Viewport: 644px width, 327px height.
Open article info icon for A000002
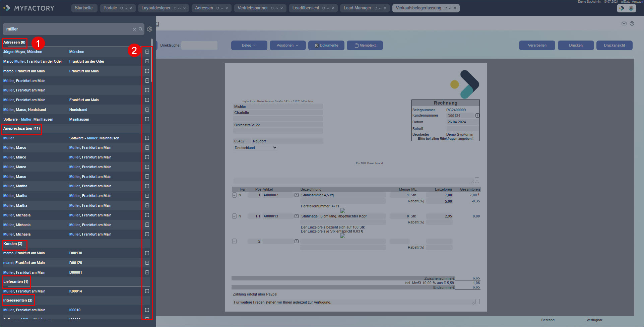[x=297, y=195]
